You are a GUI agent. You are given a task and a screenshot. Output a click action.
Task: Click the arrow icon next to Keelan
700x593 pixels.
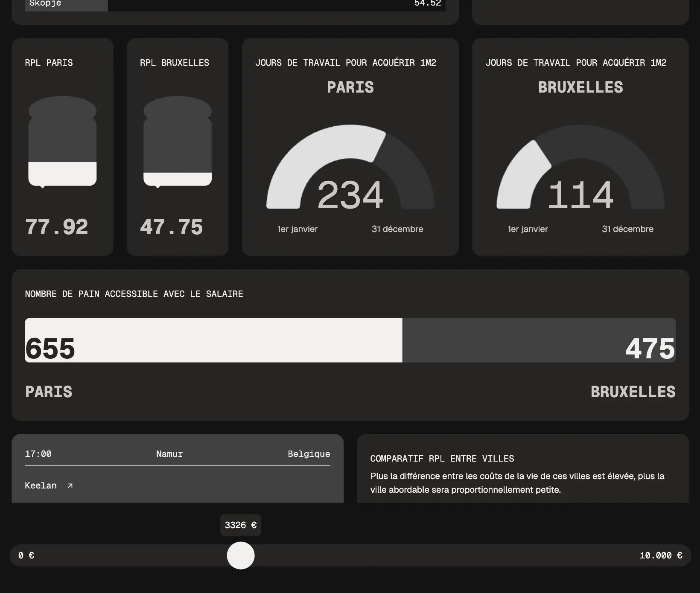coord(70,485)
